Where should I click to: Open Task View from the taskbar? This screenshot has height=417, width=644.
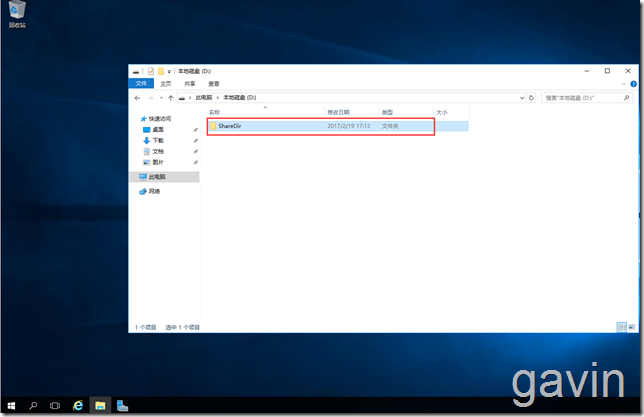click(x=55, y=406)
